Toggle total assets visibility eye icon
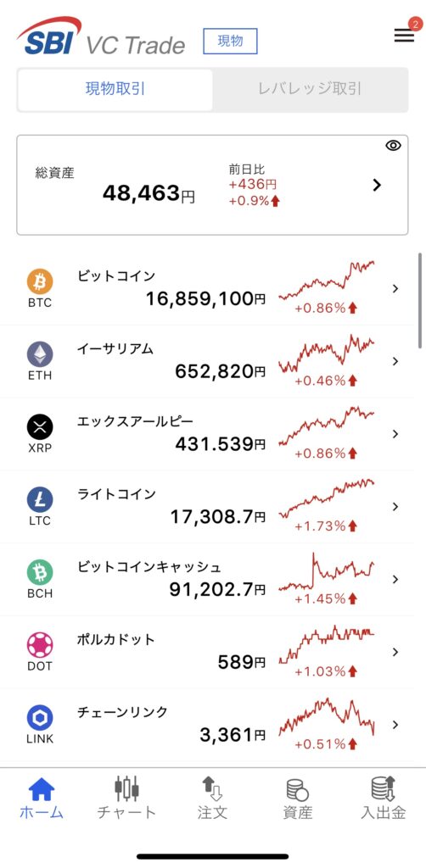426x868 pixels. click(393, 146)
